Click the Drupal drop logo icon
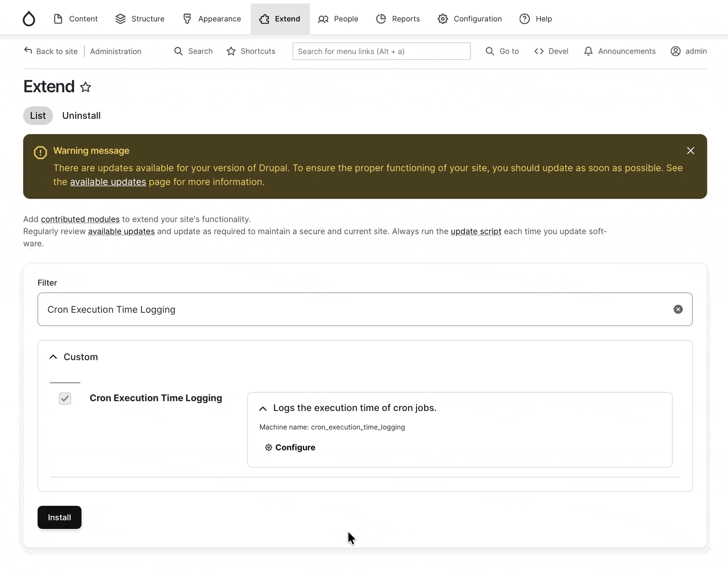The width and height of the screenshot is (728, 570). pyautogui.click(x=29, y=19)
